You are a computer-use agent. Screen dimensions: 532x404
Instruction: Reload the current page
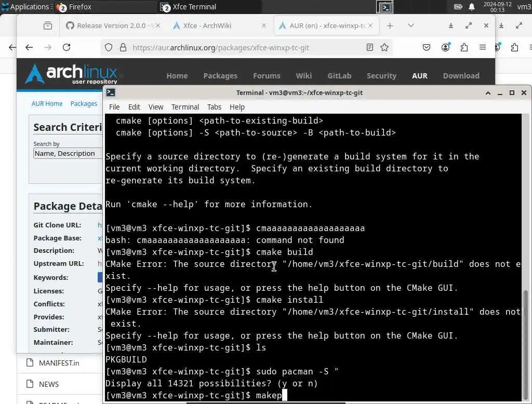click(x=66, y=47)
